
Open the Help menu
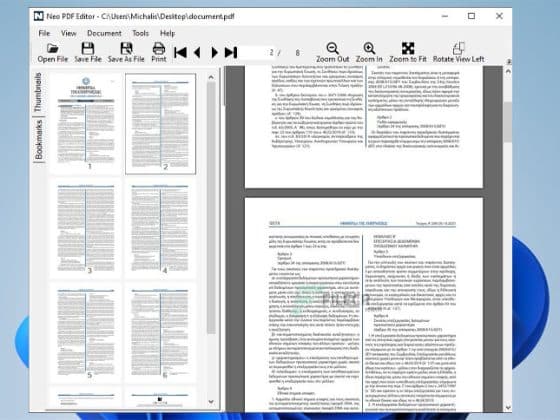point(167,33)
